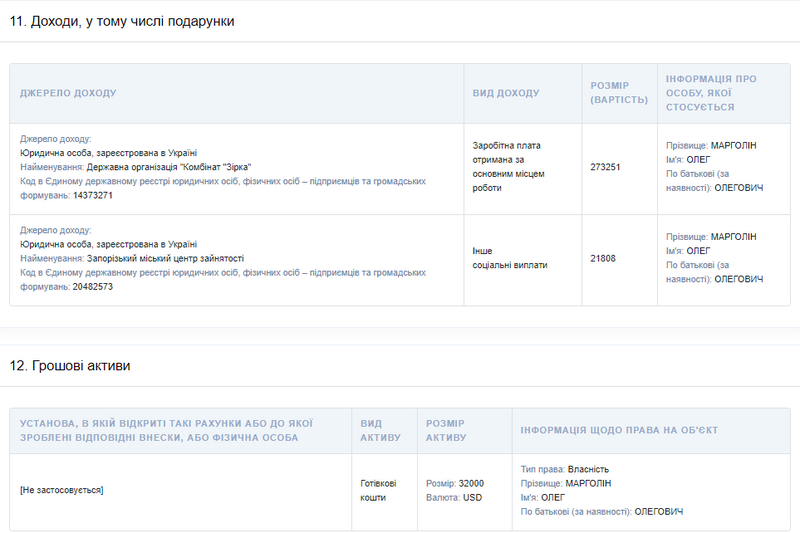Click 'Юридична особа, зареєстрована в Україні' in центр зайнятості row
This screenshot has height=533, width=800.
click(x=108, y=244)
